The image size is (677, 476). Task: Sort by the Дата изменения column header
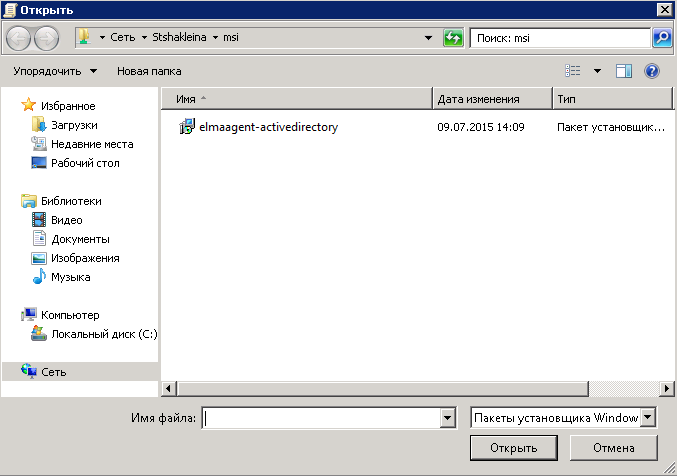click(x=478, y=99)
